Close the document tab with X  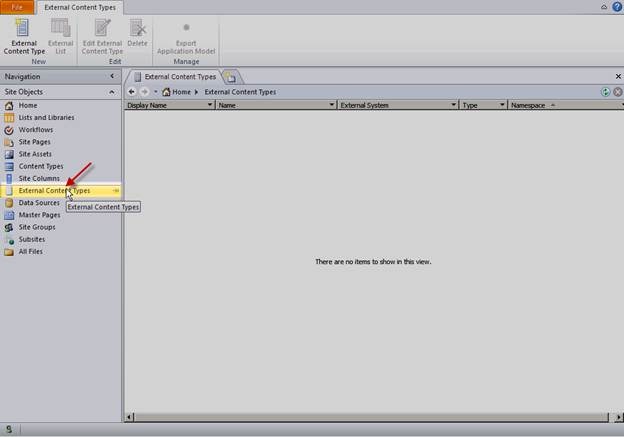pos(618,76)
